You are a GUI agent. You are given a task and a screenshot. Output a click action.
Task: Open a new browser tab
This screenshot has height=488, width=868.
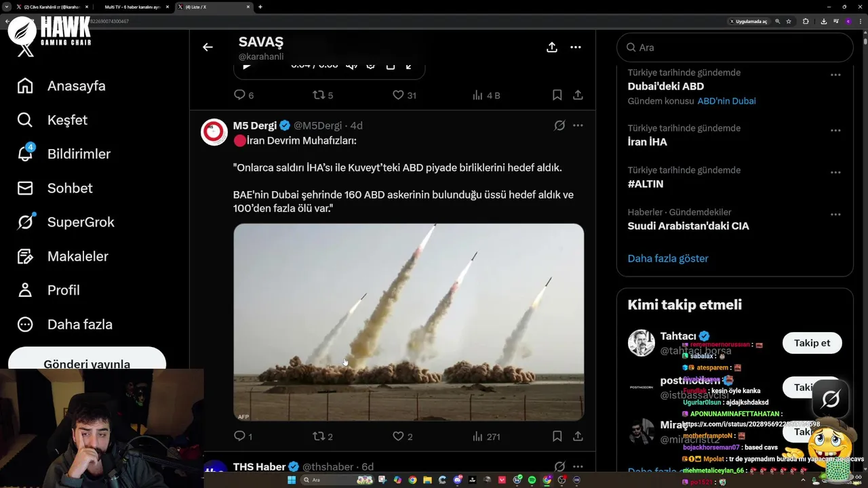(260, 7)
